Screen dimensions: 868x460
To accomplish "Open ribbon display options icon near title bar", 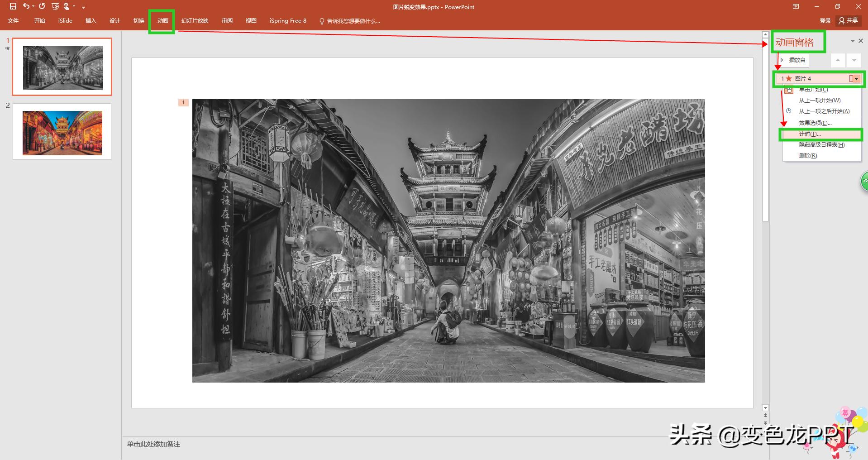I will (796, 7).
